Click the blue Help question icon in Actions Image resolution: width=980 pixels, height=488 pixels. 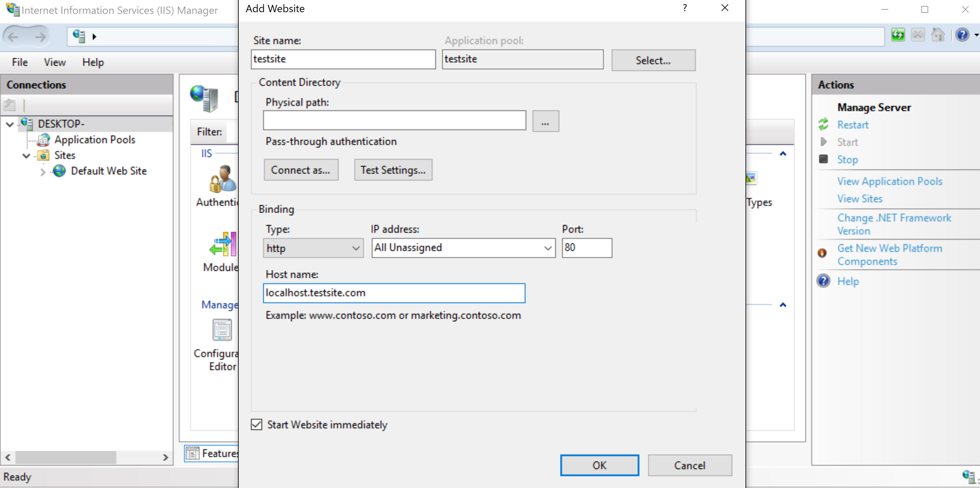coord(823,281)
